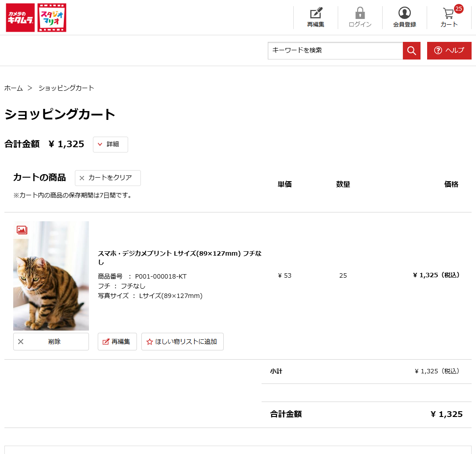Navigate to ホーム breadcrumb link
Image resolution: width=476 pixels, height=454 pixels.
pyautogui.click(x=13, y=88)
